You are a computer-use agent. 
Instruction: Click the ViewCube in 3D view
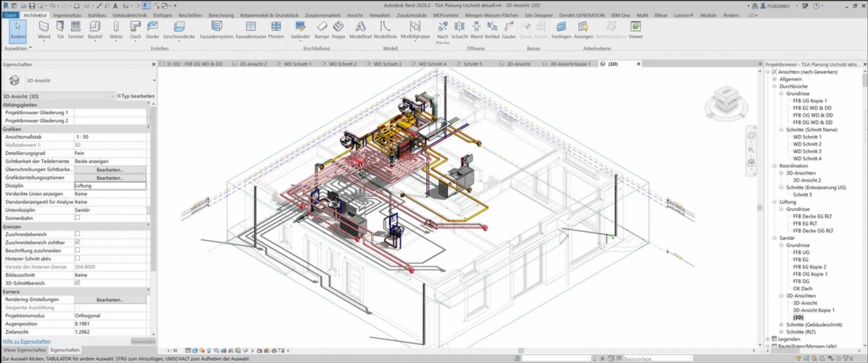click(726, 100)
